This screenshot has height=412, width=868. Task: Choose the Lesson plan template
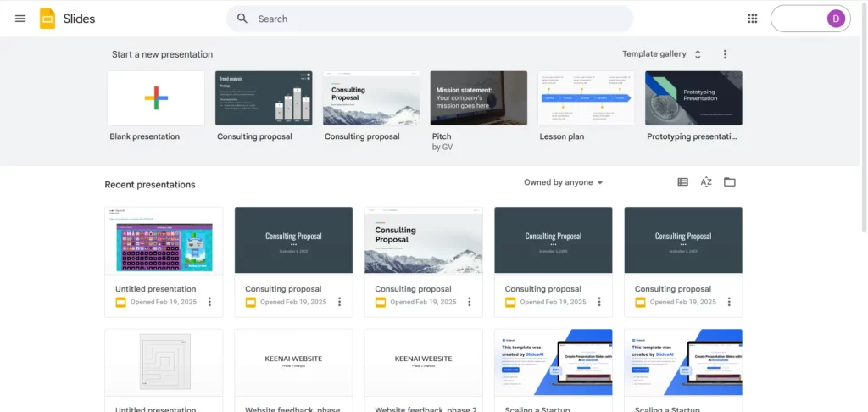tap(586, 98)
